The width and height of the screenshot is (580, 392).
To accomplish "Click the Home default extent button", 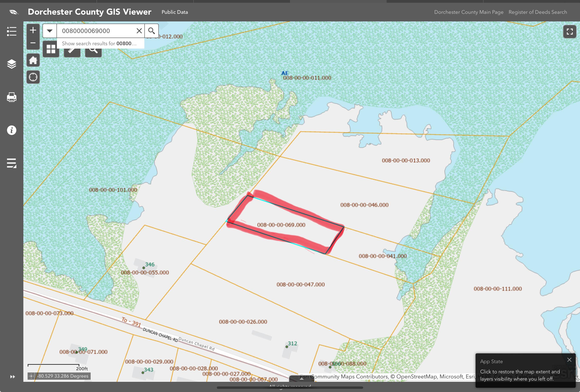I will [x=33, y=60].
